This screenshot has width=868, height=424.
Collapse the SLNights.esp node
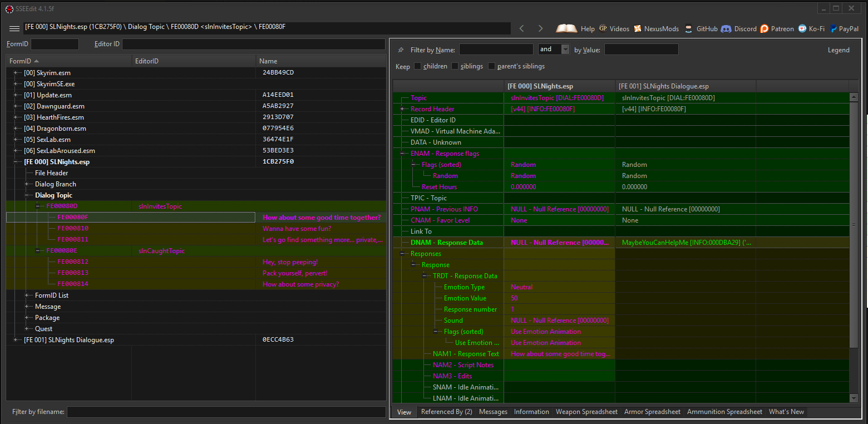coord(17,162)
